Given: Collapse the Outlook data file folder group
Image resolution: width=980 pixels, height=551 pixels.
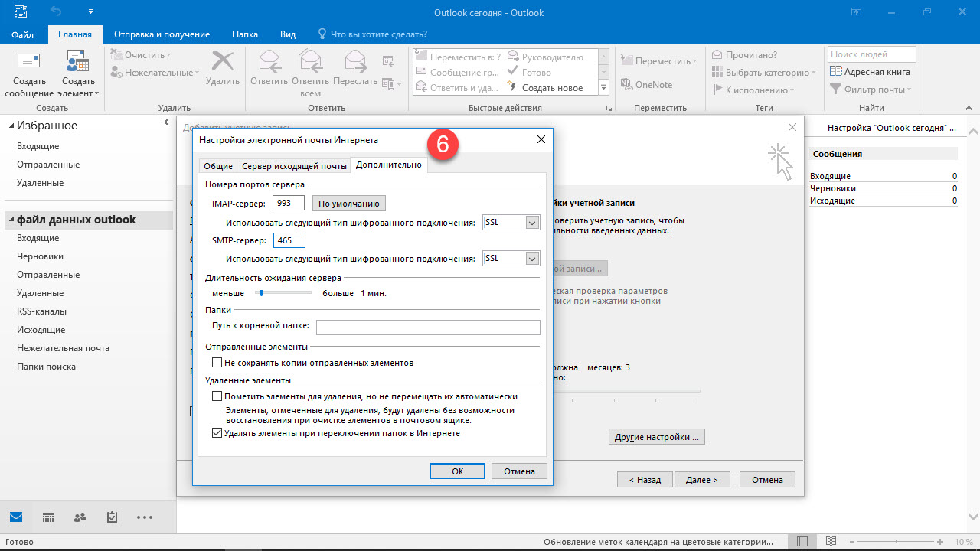Looking at the screenshot, I should (11, 220).
